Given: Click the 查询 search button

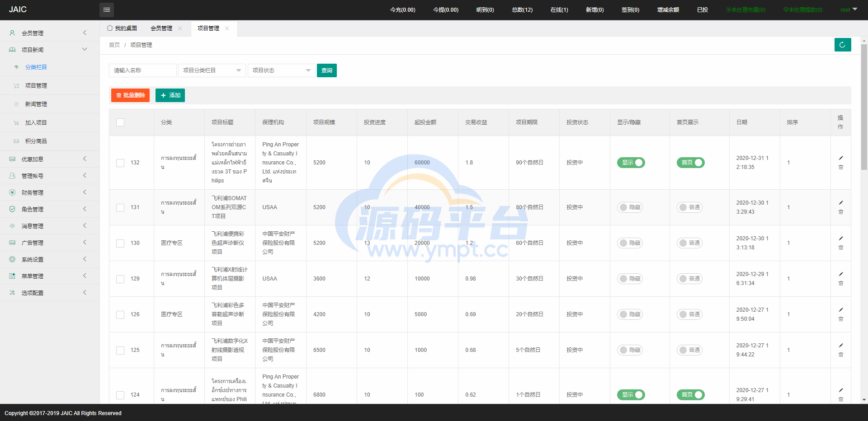Looking at the screenshot, I should click(x=327, y=70).
